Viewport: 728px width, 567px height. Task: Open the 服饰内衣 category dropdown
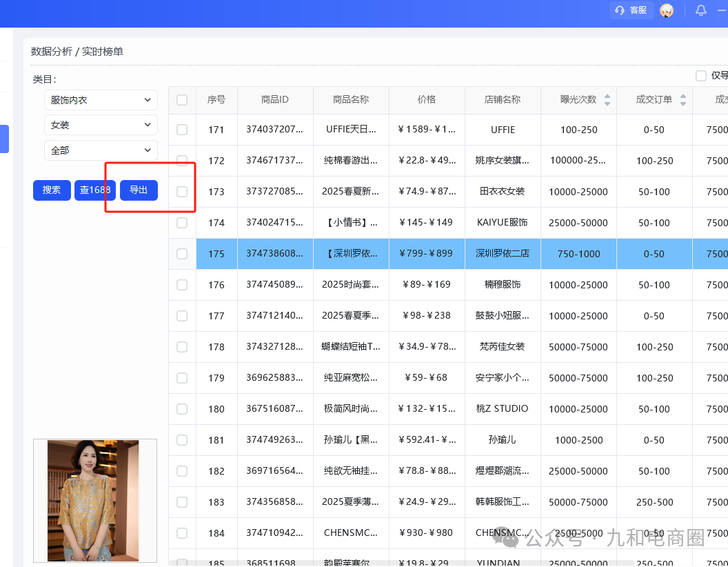coord(101,99)
